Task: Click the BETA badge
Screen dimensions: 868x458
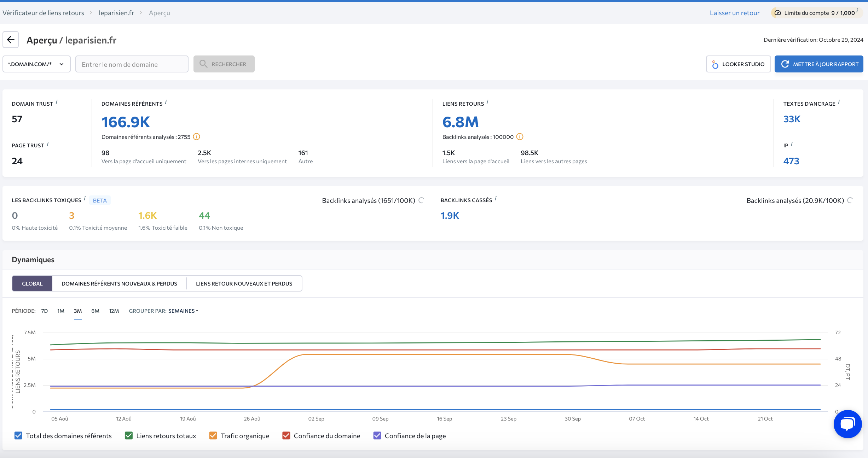Action: [x=100, y=200]
